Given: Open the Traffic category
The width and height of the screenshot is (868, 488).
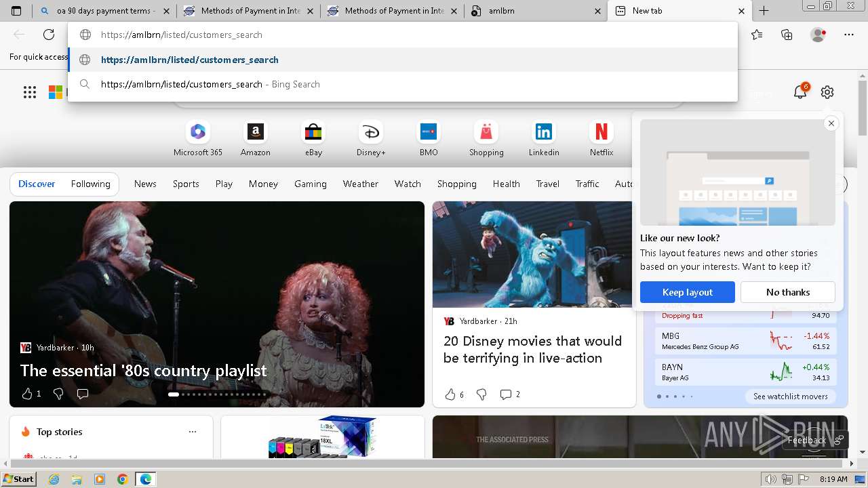Looking at the screenshot, I should click(587, 184).
